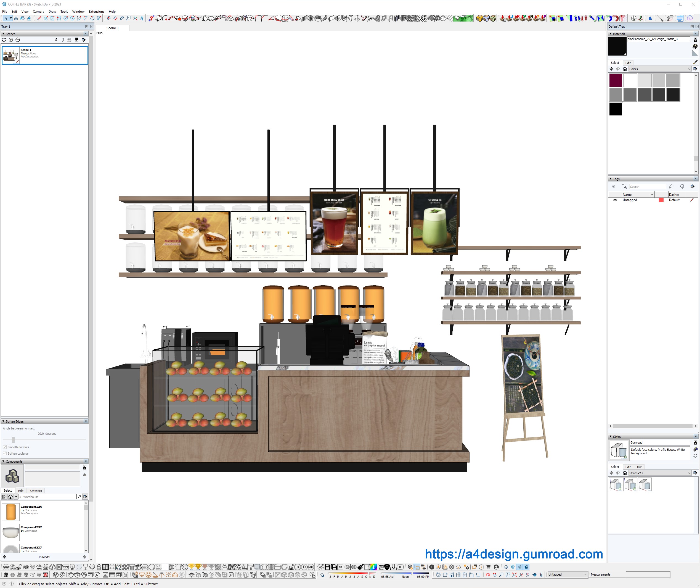
Task: Toggle Untagged tag visibility eye
Action: click(615, 200)
